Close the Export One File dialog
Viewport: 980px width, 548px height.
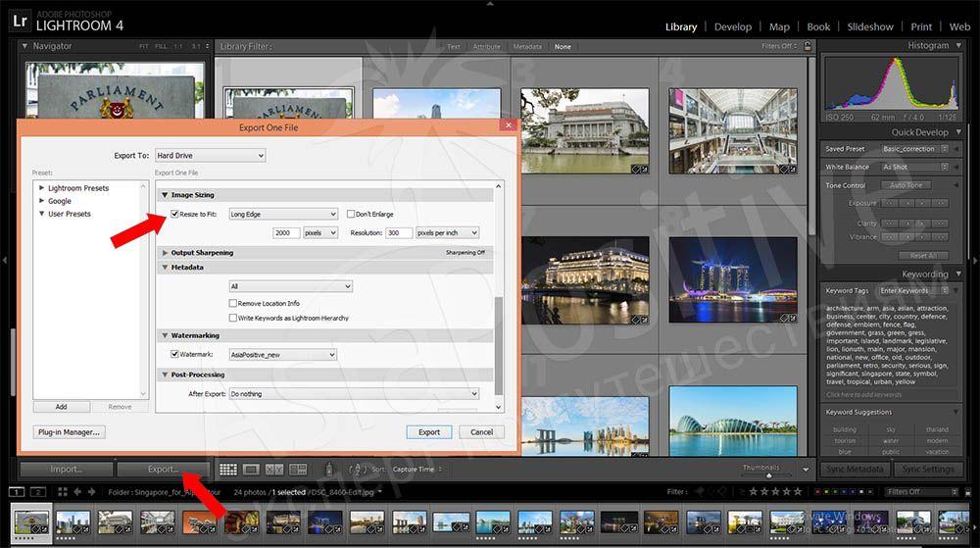[x=508, y=125]
